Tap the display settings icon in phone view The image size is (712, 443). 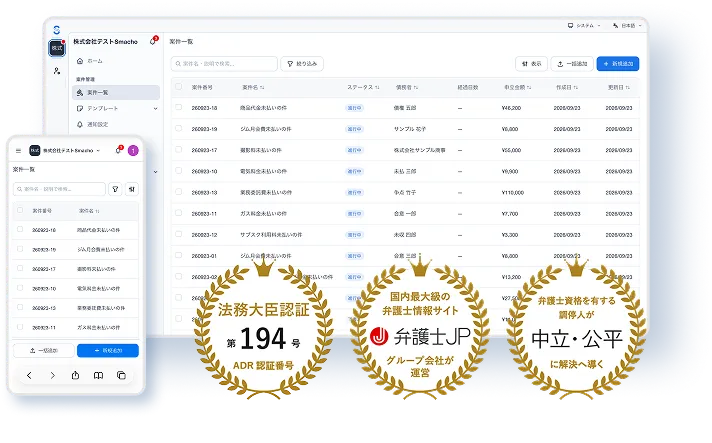(132, 189)
